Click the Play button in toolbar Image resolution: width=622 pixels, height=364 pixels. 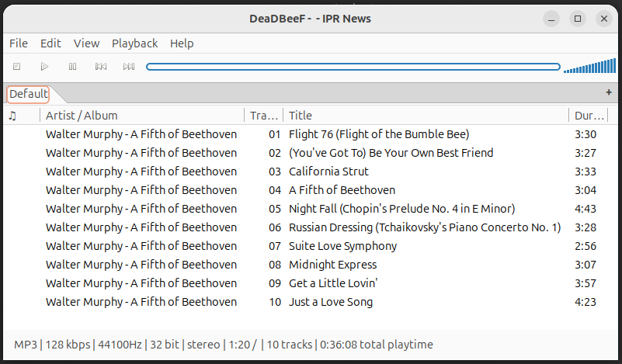click(x=44, y=67)
